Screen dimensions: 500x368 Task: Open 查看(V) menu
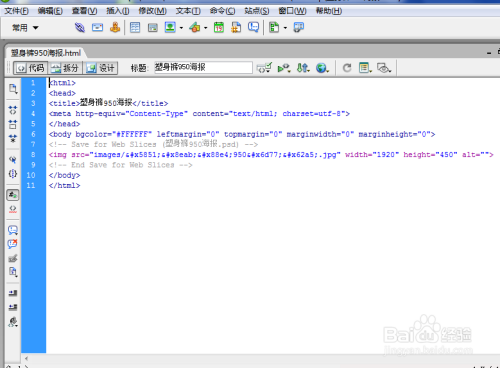click(x=85, y=11)
